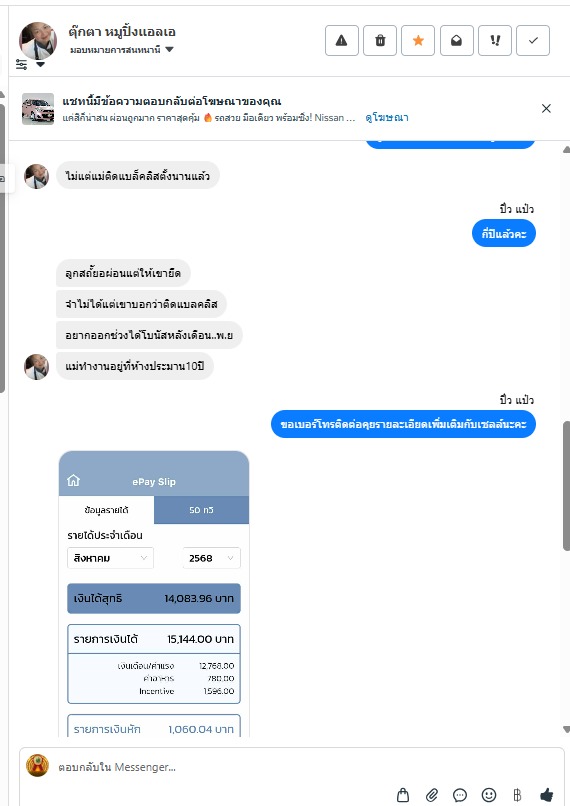The image size is (570, 806).
Task: Mark conversation unread with envelope icon
Action: (x=456, y=40)
